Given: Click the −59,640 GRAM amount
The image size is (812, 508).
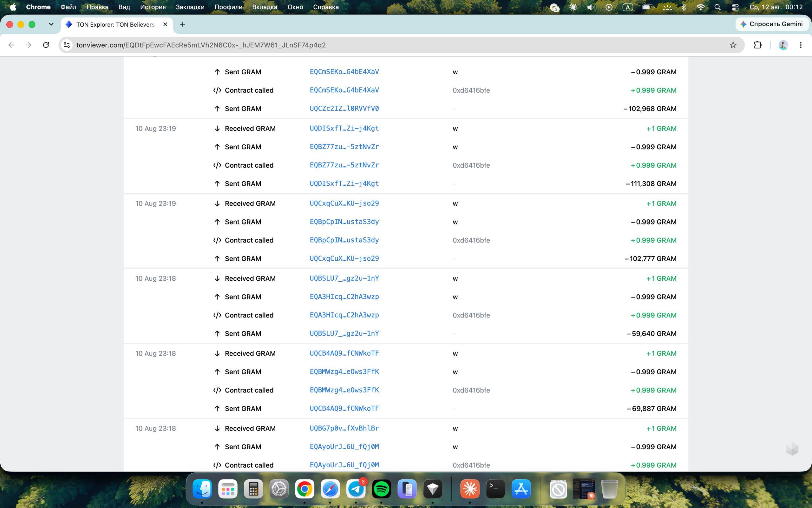Looking at the screenshot, I should pos(652,333).
